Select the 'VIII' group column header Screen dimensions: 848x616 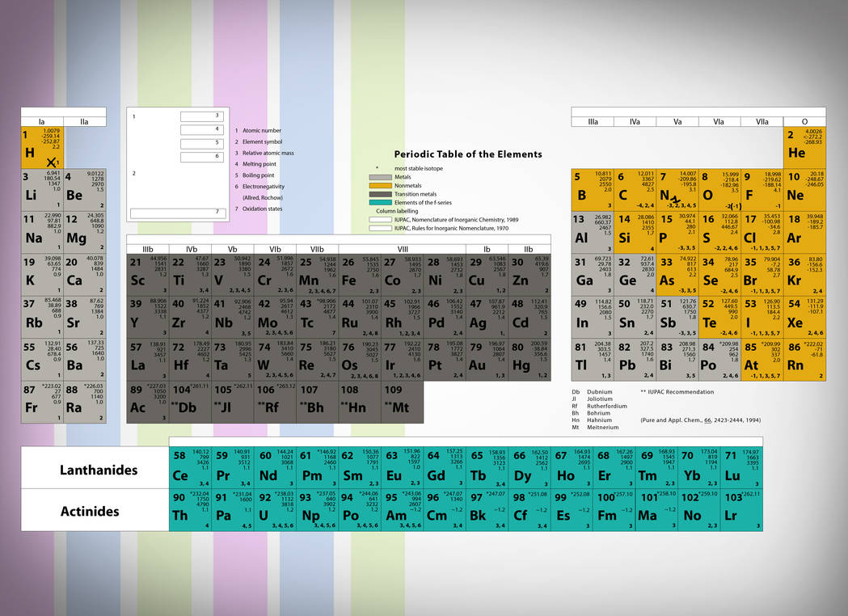(x=403, y=249)
